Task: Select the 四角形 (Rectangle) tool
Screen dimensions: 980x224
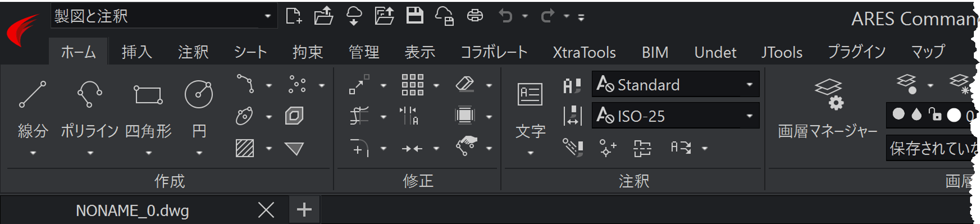Action: (x=148, y=109)
